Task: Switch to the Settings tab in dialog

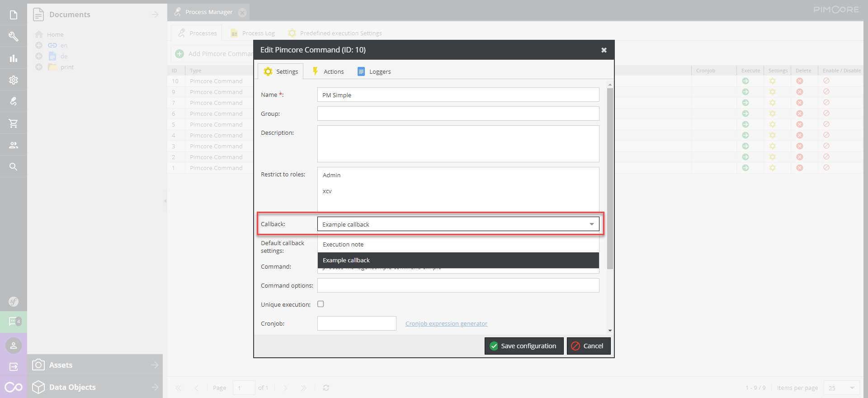Action: pos(281,71)
